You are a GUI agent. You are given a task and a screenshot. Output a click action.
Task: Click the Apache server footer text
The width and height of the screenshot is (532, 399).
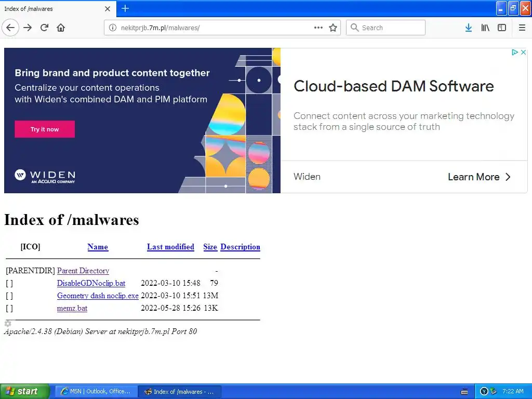coord(100,331)
